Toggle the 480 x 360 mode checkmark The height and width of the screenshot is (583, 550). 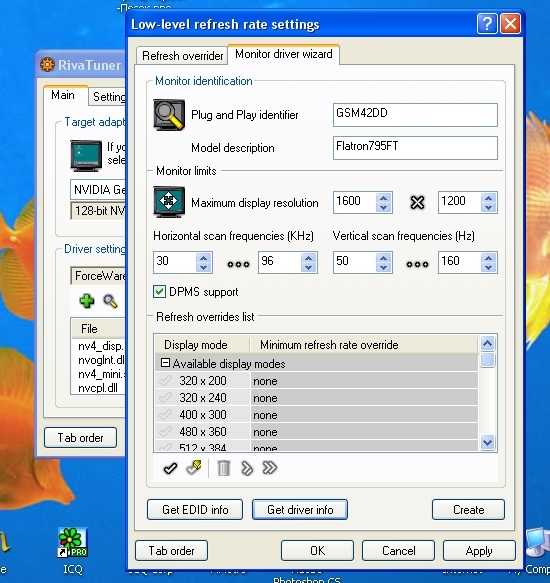point(165,432)
